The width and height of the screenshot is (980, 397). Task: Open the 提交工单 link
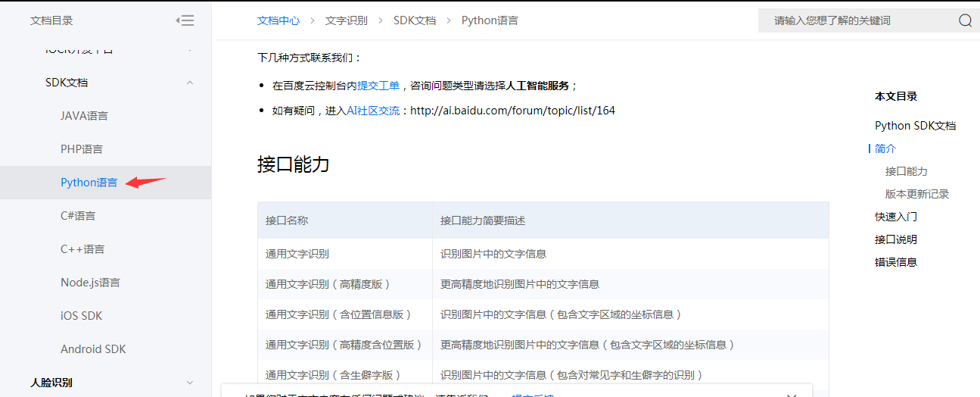378,86
